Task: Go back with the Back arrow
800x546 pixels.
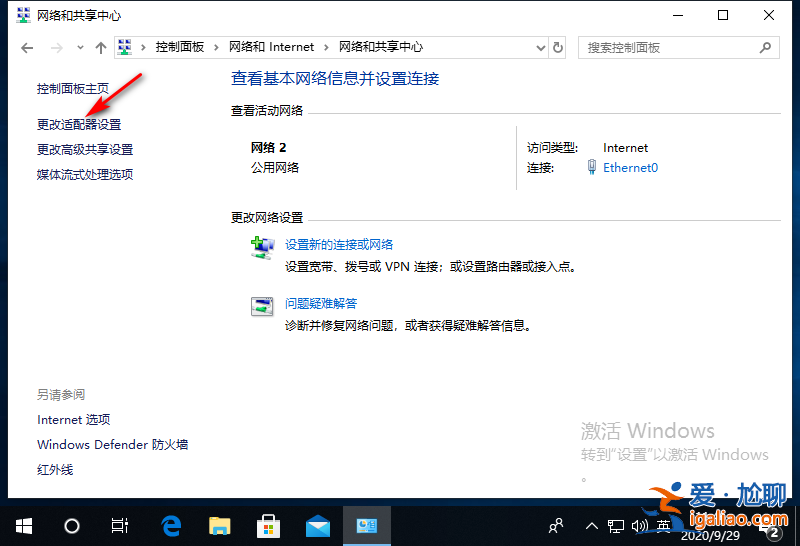Action: click(27, 48)
